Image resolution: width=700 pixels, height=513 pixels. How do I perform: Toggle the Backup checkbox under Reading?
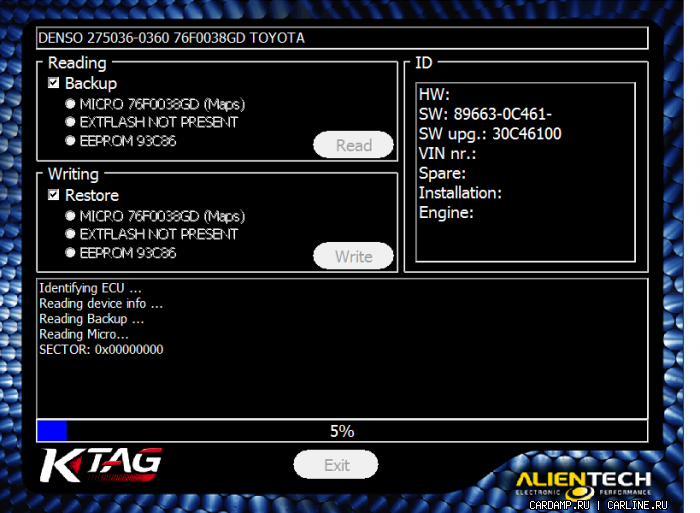[x=54, y=83]
